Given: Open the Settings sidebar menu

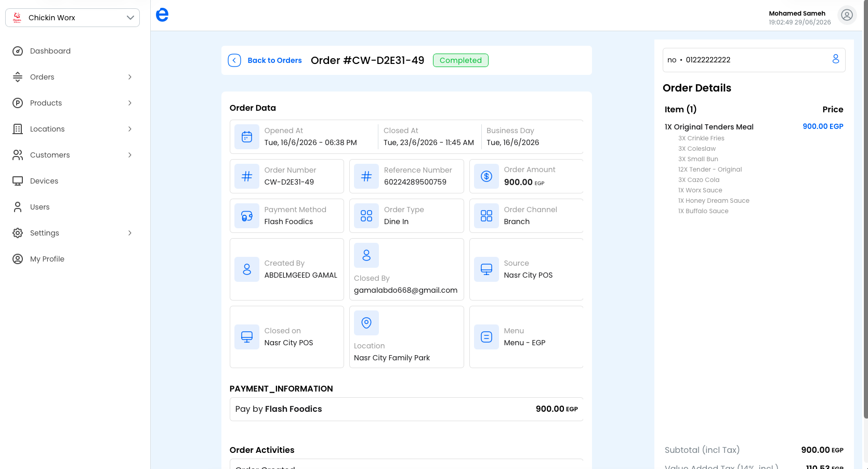Looking at the screenshot, I should tap(45, 233).
